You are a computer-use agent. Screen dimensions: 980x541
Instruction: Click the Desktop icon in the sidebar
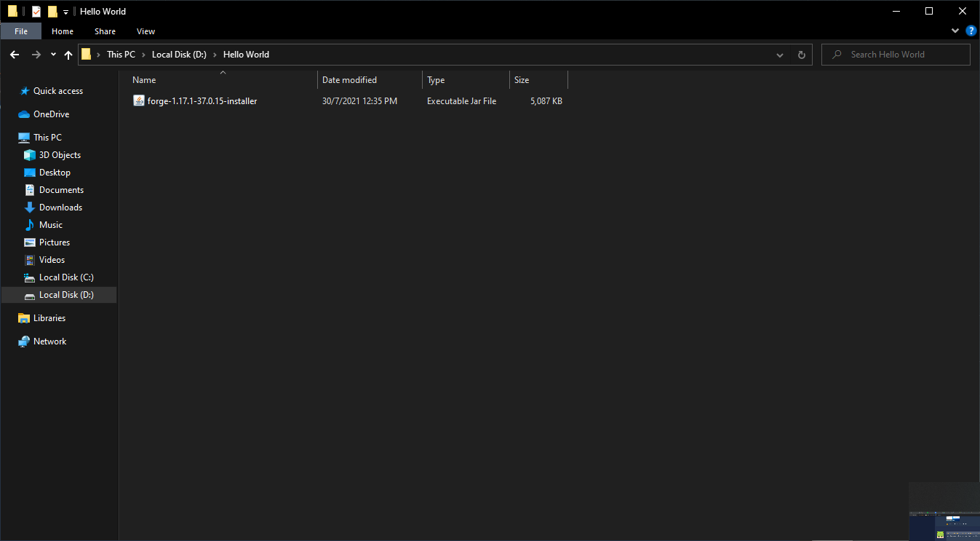point(30,173)
